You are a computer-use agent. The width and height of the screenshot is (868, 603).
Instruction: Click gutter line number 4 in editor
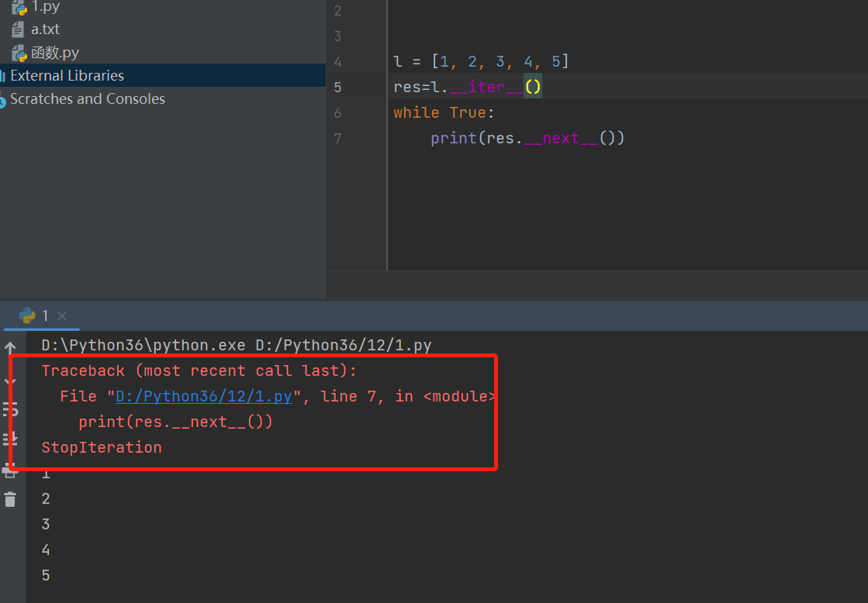(337, 61)
